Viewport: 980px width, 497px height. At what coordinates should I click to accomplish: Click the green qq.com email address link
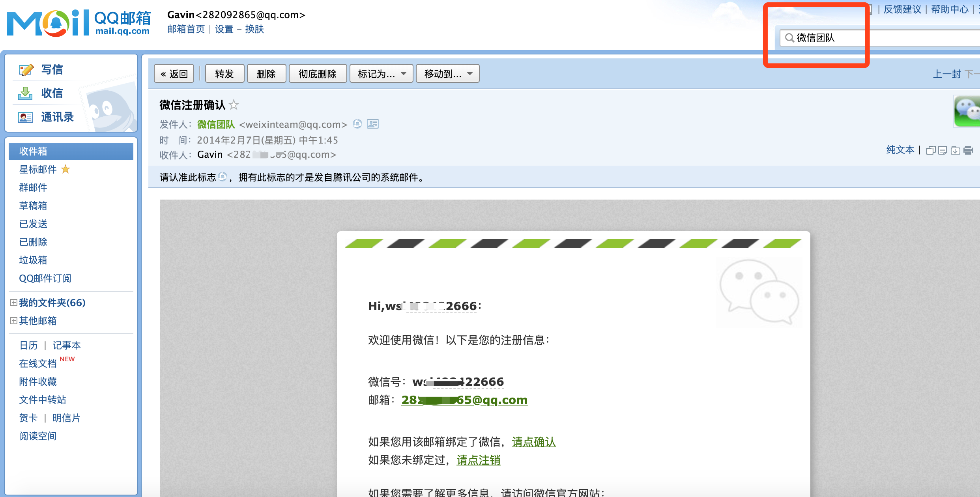pyautogui.click(x=464, y=400)
